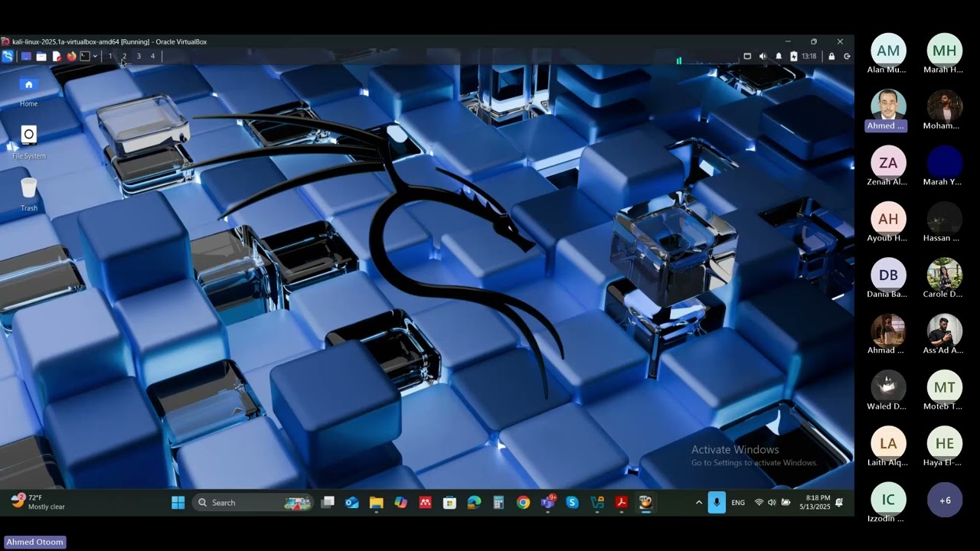Click the display icon in Kali tray

pos(747,56)
